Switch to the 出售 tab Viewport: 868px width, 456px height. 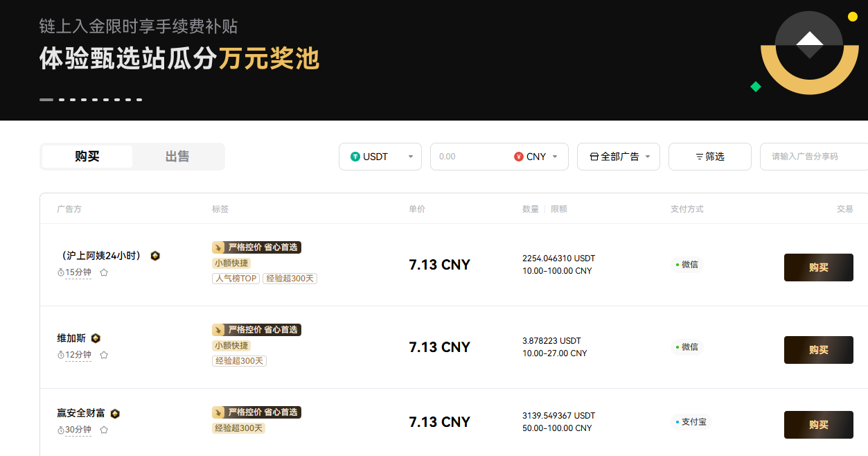tap(177, 157)
